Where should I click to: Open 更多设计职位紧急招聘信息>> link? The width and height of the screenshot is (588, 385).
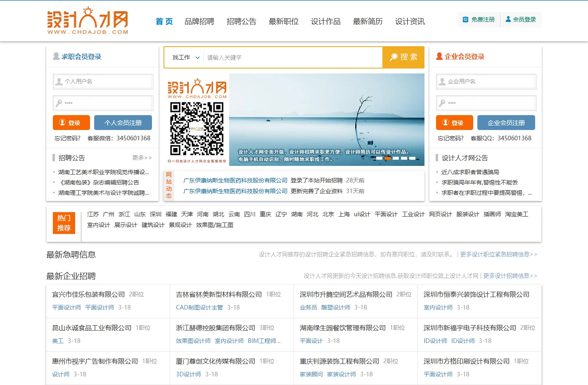click(498, 254)
